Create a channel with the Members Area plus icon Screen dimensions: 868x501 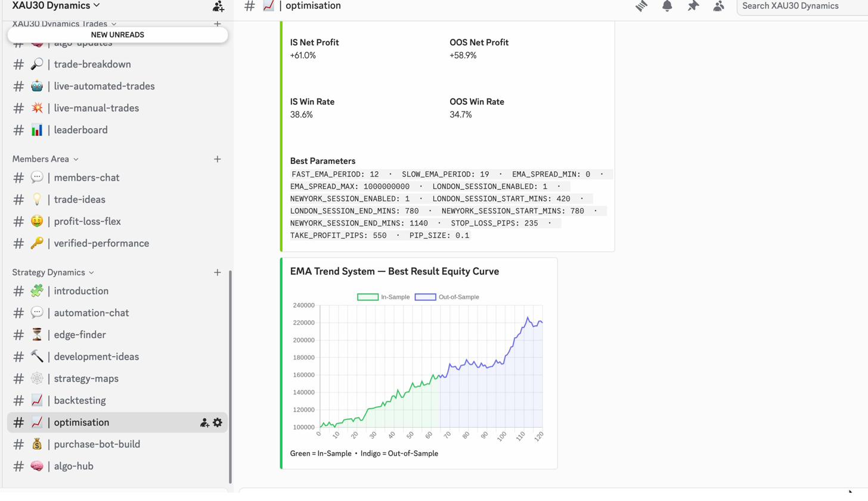click(x=217, y=159)
